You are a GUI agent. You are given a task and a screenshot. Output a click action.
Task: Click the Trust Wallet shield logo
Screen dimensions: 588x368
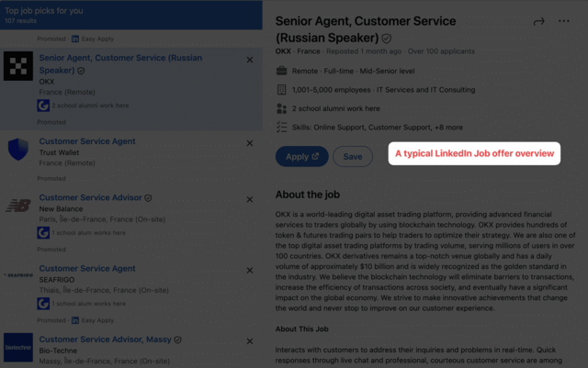[x=18, y=150]
